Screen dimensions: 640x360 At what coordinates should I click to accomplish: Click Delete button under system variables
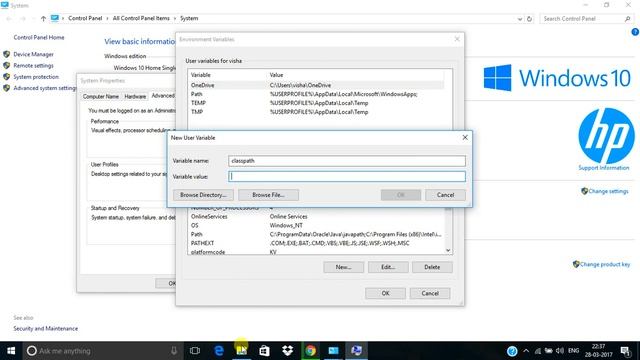pyautogui.click(x=432, y=267)
